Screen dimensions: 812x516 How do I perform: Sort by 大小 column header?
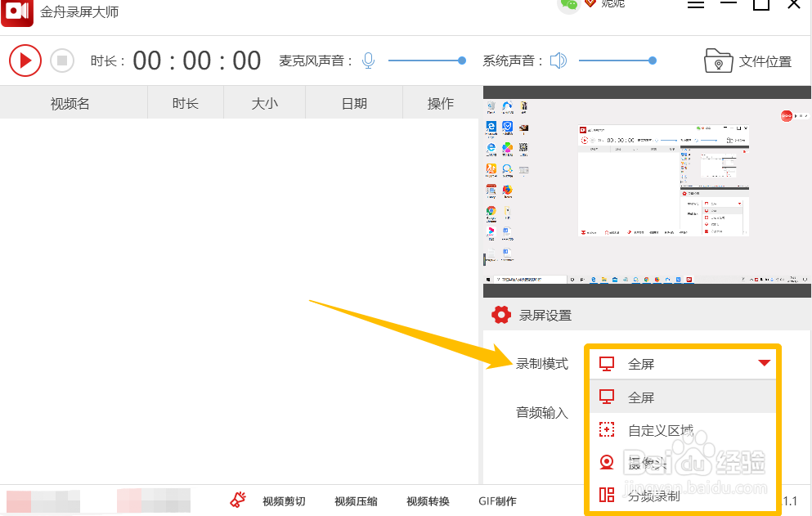(x=265, y=104)
